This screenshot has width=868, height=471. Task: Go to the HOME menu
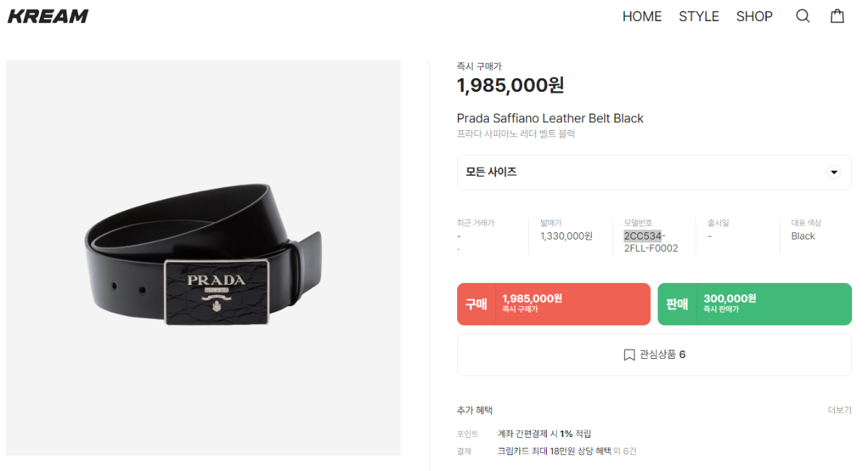tap(642, 16)
